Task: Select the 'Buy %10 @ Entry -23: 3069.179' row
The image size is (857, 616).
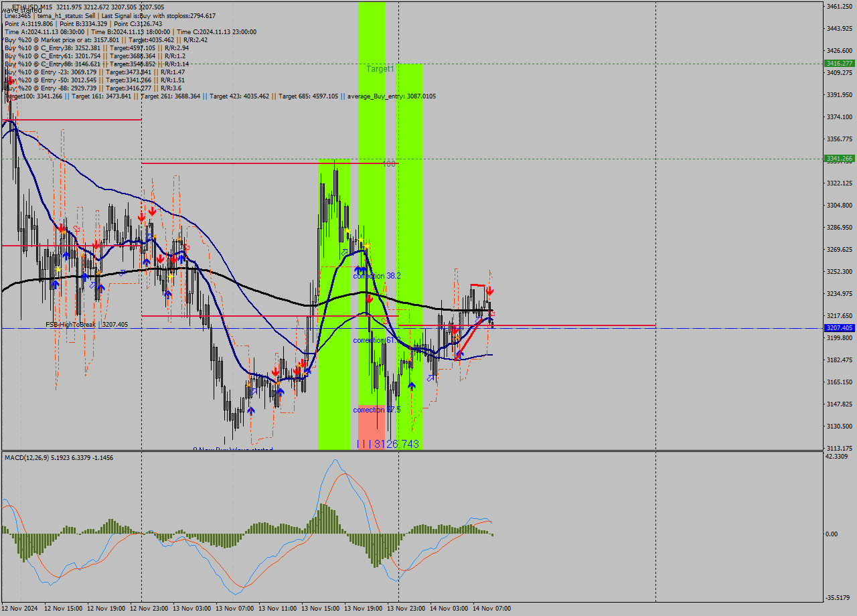Action: click(x=94, y=72)
